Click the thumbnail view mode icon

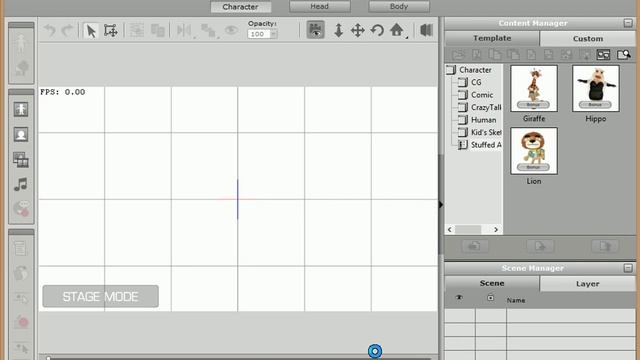(603, 54)
